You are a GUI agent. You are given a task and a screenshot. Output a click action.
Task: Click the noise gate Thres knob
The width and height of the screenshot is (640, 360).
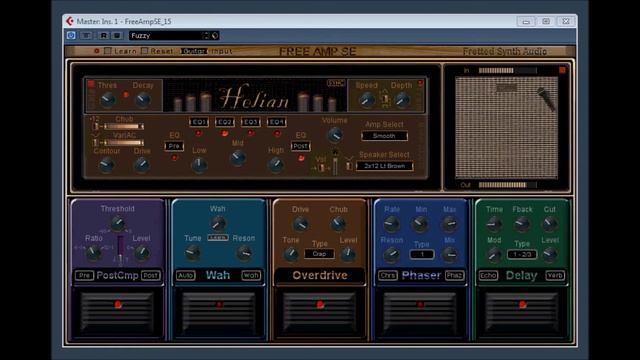(x=108, y=99)
